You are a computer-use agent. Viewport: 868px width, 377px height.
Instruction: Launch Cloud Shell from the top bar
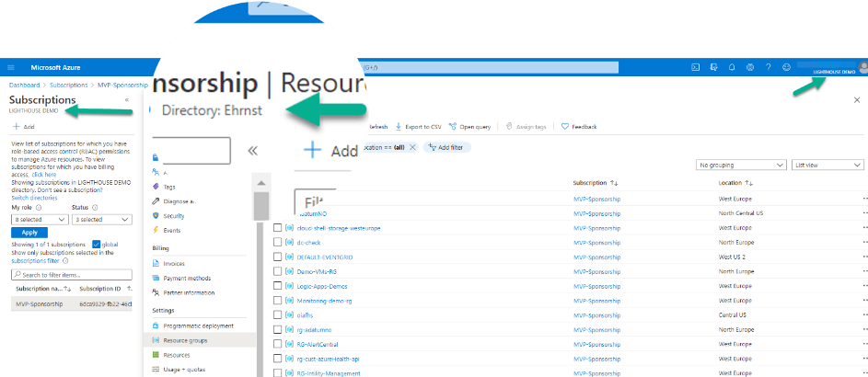tap(695, 67)
